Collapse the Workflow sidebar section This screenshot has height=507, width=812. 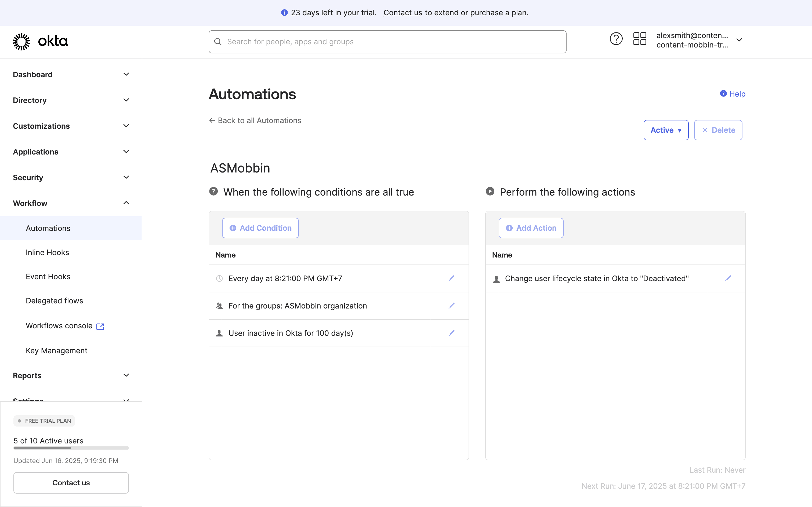pyautogui.click(x=126, y=203)
